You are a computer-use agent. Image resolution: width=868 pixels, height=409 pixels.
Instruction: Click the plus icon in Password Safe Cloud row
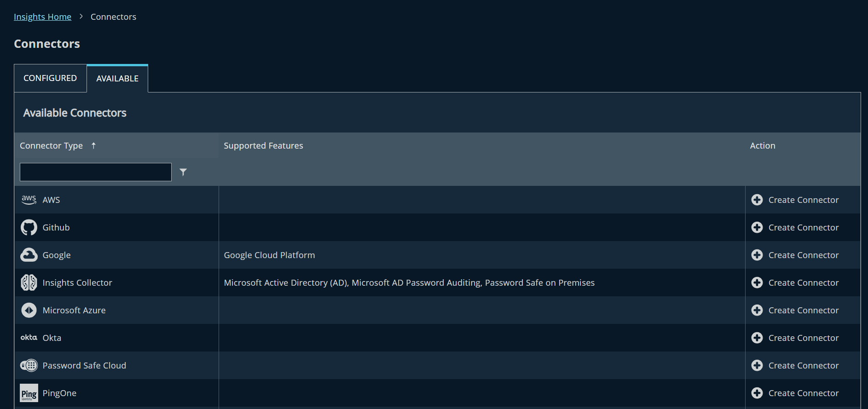(x=757, y=365)
